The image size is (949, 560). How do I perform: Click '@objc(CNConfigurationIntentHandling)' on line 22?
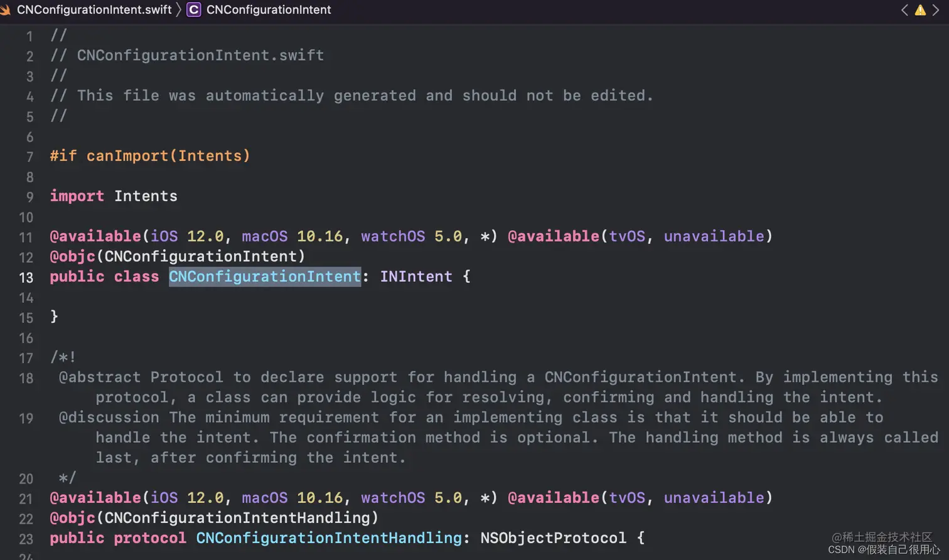(x=214, y=517)
